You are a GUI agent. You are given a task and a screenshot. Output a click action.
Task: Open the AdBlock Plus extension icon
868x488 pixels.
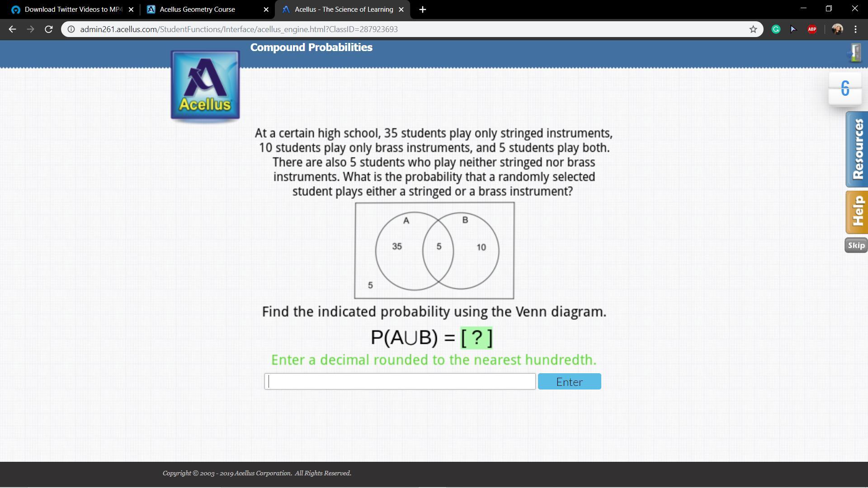pos(812,29)
